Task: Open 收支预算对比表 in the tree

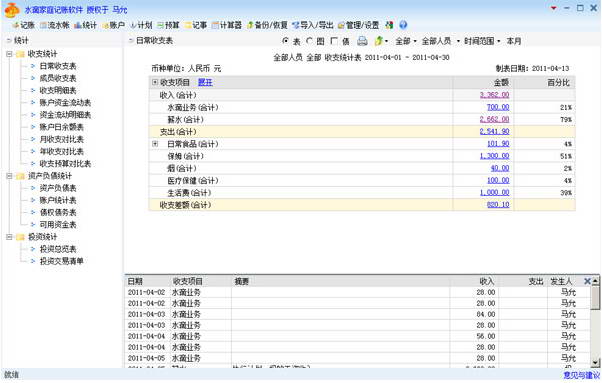Action: click(x=65, y=164)
